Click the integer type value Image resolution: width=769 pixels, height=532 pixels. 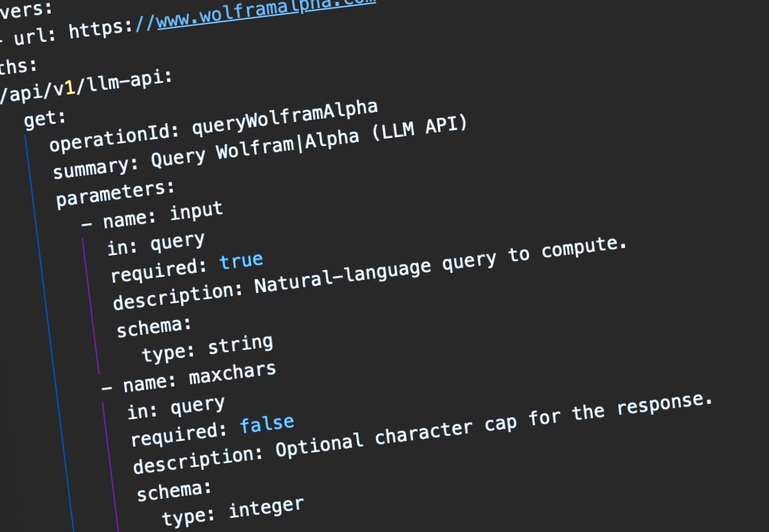pyautogui.click(x=266, y=508)
